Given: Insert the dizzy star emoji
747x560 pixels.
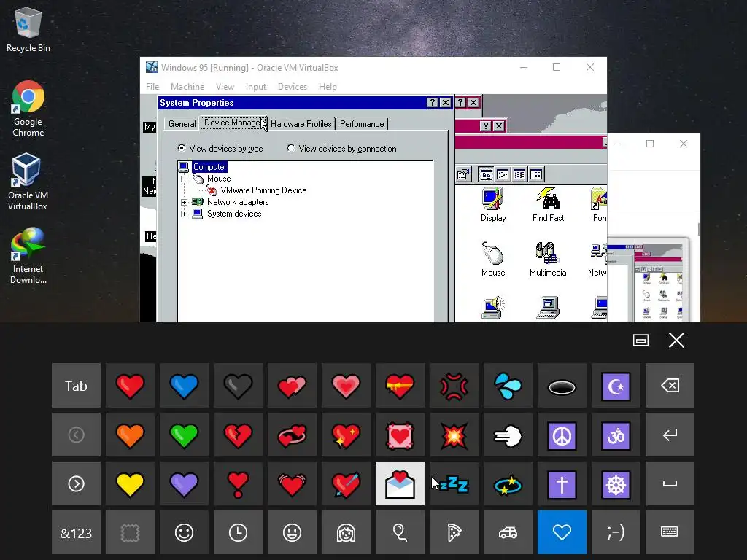Looking at the screenshot, I should (508, 484).
